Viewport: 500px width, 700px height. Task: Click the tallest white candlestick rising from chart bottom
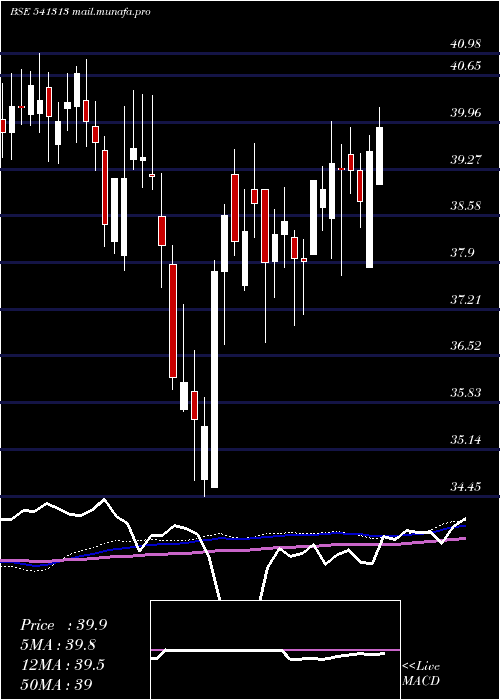coord(215,379)
